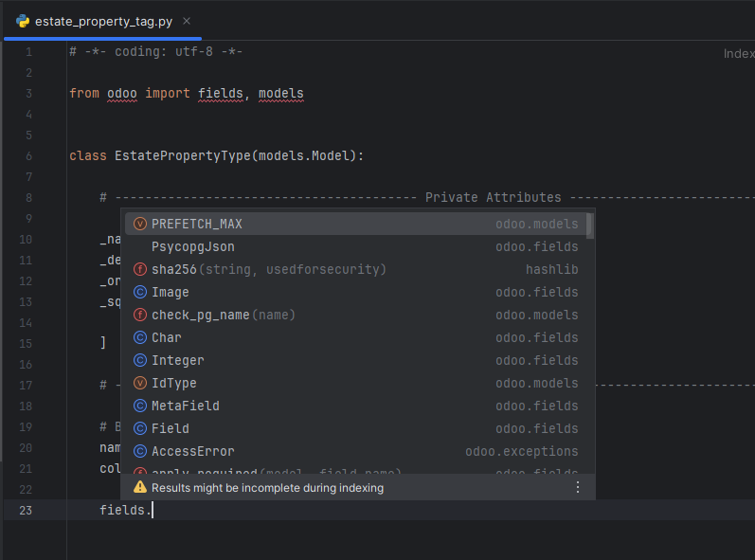Click the coding utf-8 comment line
The image size is (755, 560).
[x=156, y=51]
